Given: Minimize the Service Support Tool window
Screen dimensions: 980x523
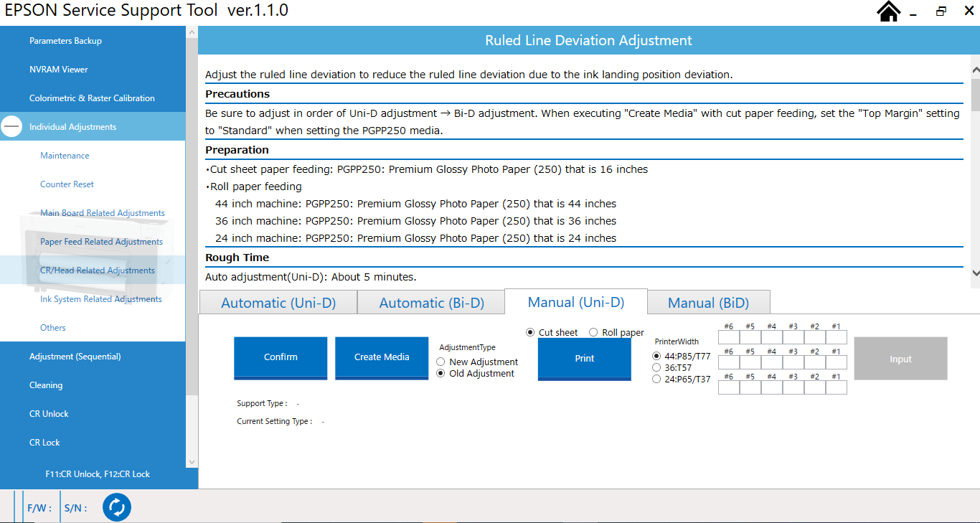Looking at the screenshot, I should (913, 14).
